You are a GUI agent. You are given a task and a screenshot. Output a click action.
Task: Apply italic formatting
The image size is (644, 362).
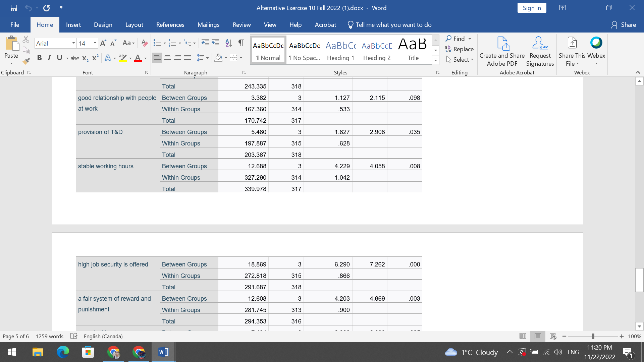pos(49,58)
